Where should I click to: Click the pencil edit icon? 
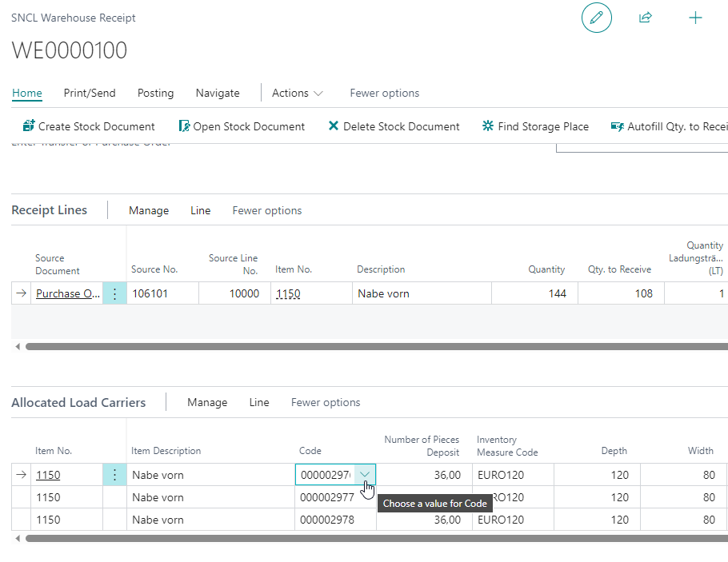pyautogui.click(x=596, y=18)
